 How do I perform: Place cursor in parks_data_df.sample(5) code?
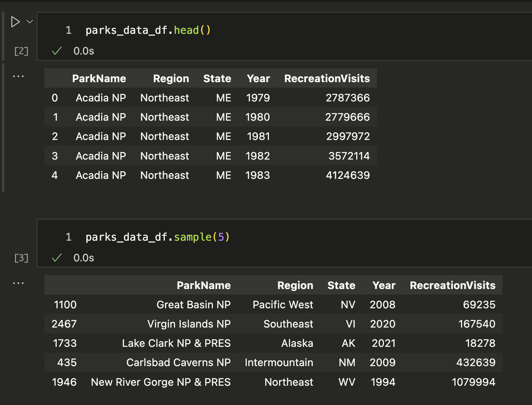click(157, 237)
